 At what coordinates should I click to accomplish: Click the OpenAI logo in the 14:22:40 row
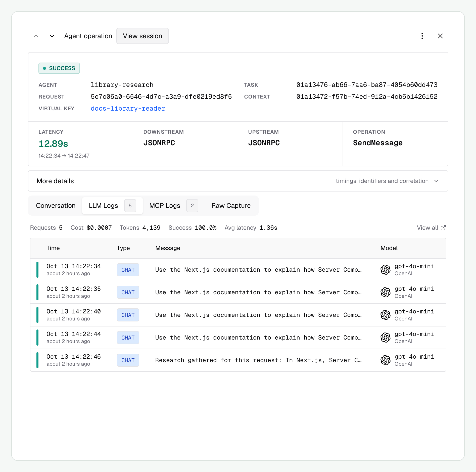click(385, 315)
